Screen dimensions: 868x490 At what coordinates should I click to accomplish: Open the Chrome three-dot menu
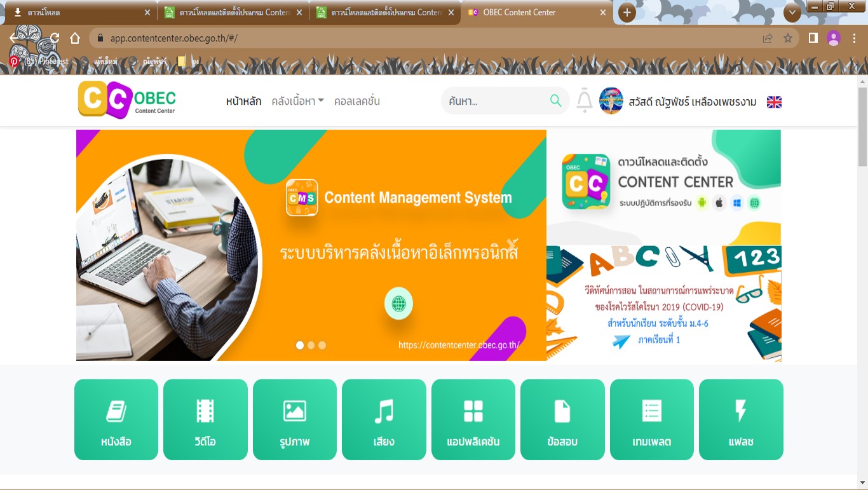853,38
